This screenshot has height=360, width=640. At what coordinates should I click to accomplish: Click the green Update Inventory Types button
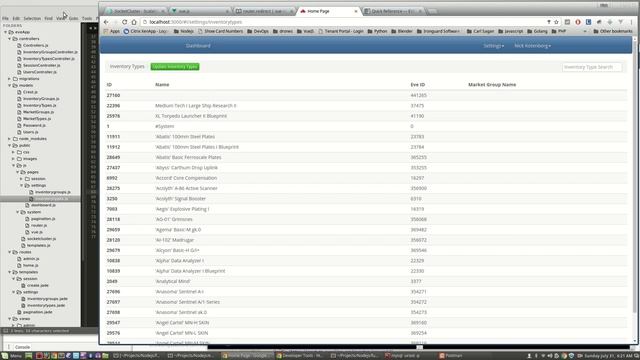tap(175, 67)
